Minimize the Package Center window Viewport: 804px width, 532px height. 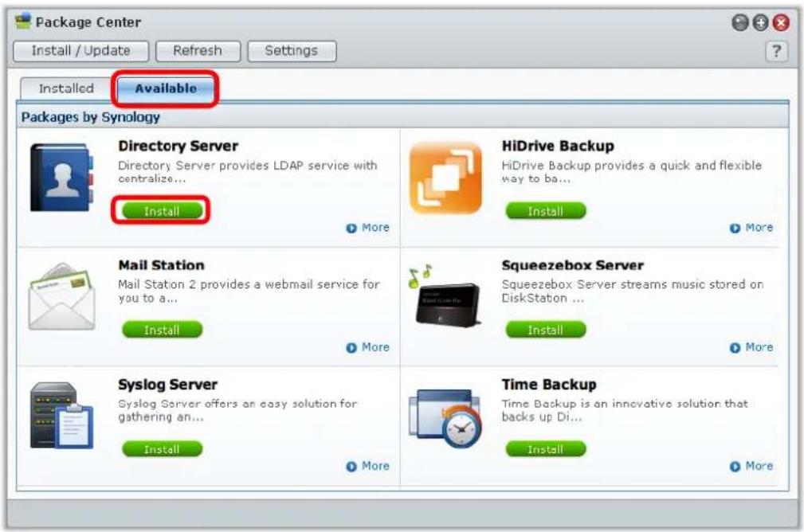[740, 22]
